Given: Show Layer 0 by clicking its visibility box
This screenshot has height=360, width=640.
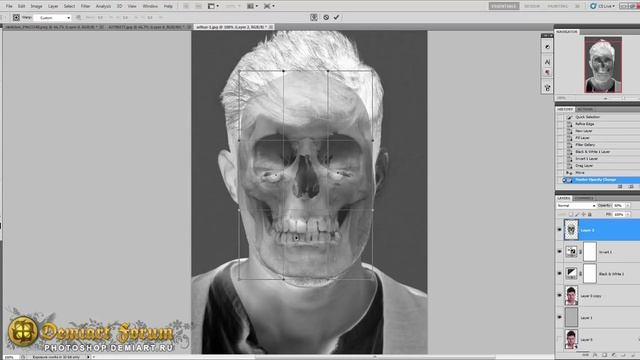Looking at the screenshot, I should pos(560,339).
